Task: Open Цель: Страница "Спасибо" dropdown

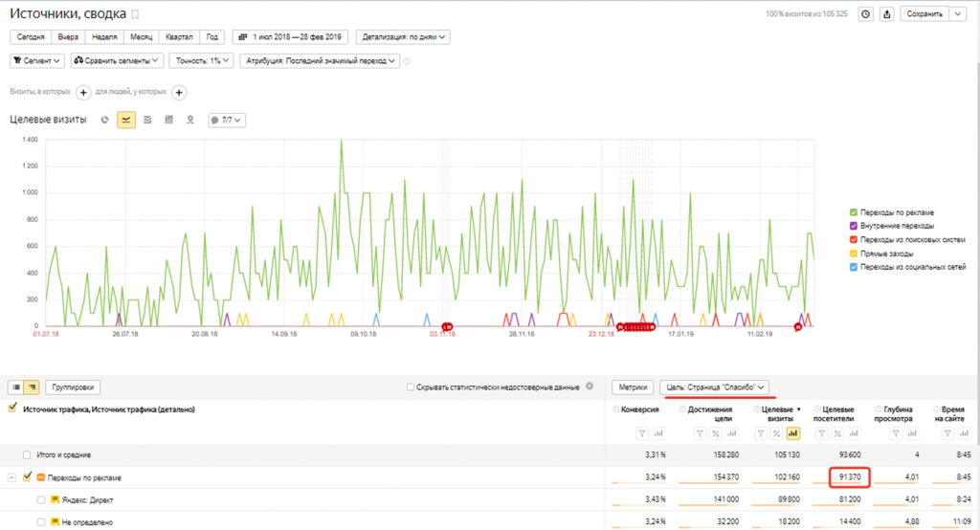Action: [x=714, y=387]
